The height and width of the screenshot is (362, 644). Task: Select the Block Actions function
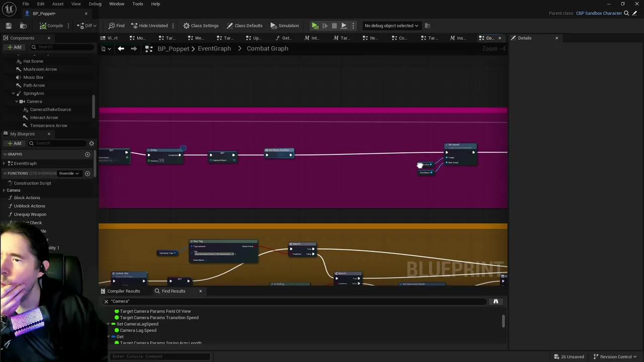27,198
